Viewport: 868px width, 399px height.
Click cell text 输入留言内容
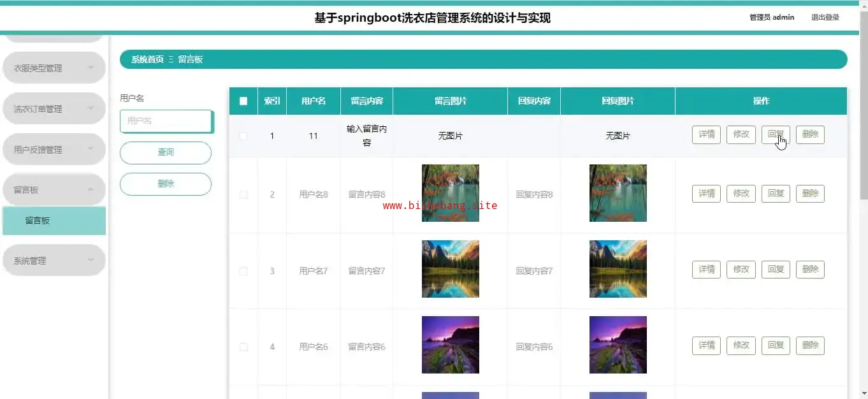click(x=366, y=136)
